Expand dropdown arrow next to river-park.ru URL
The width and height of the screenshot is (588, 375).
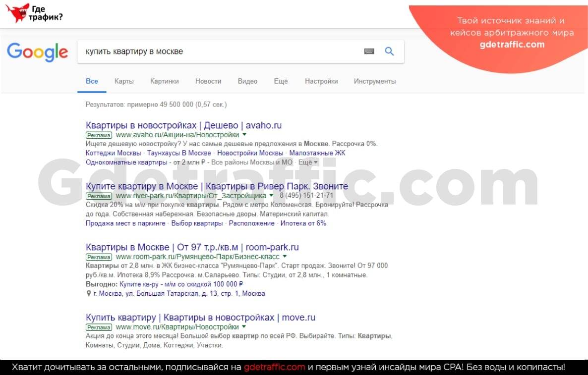271,196
